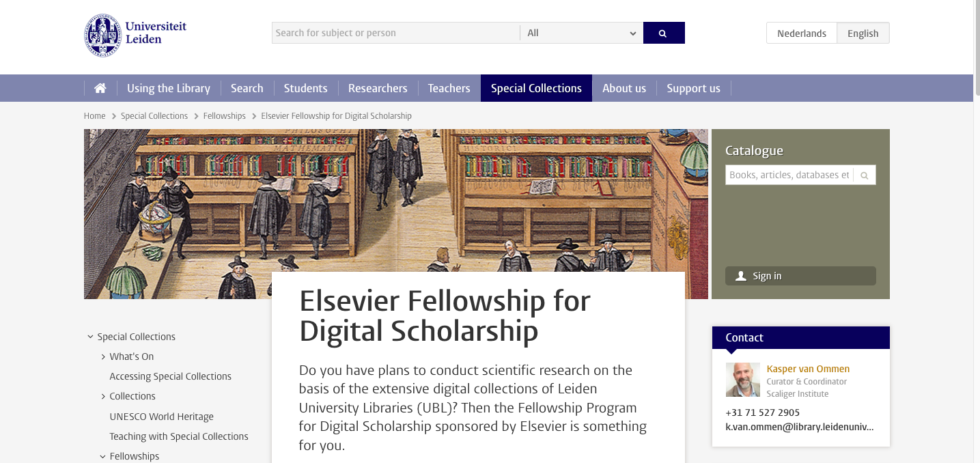Click the 'Scaliger Institute' text
The image size is (980, 463).
coord(798,394)
